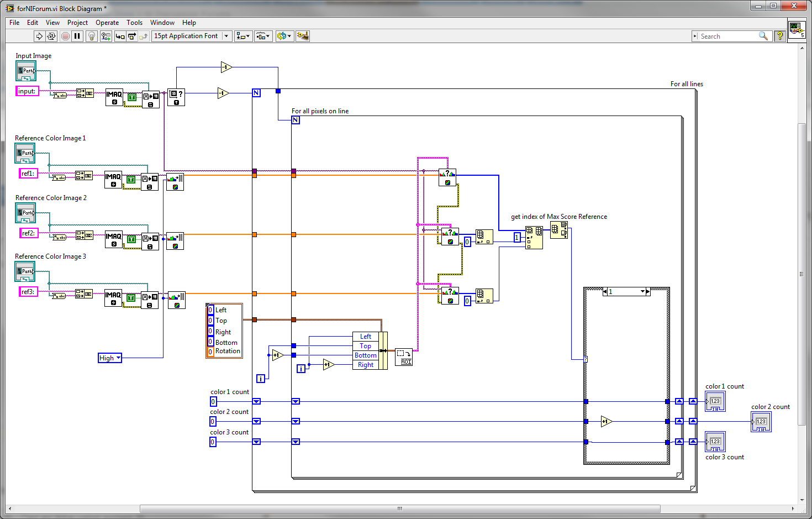Click the Run Continuously button
The height and width of the screenshot is (519, 812).
51,36
